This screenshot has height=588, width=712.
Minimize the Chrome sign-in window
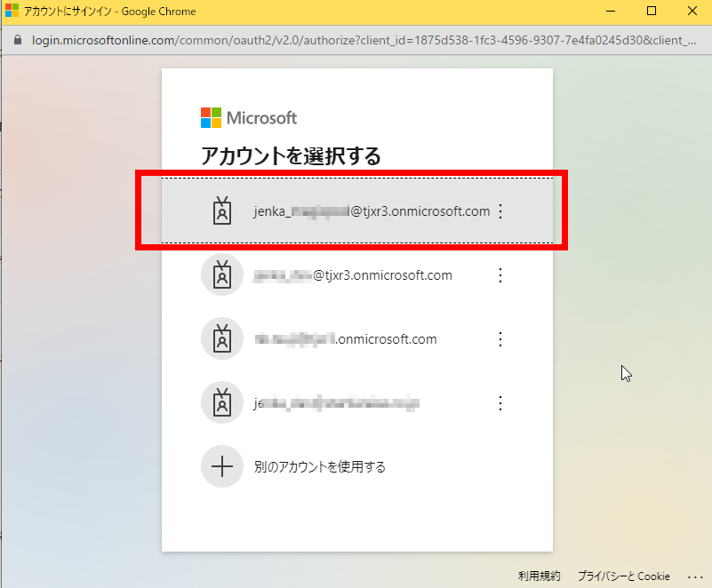coord(611,11)
